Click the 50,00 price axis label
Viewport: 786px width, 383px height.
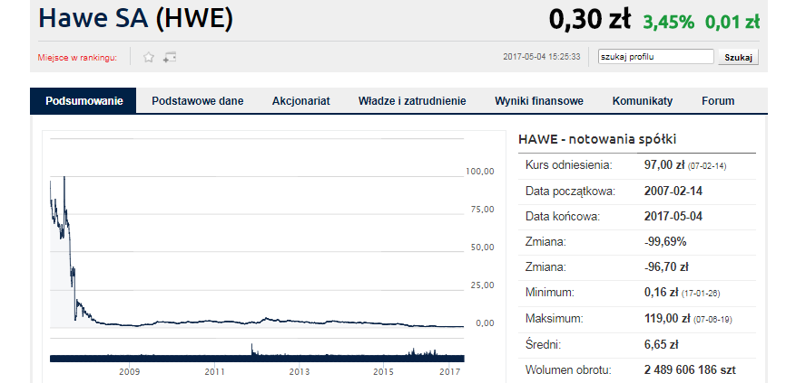pos(482,248)
